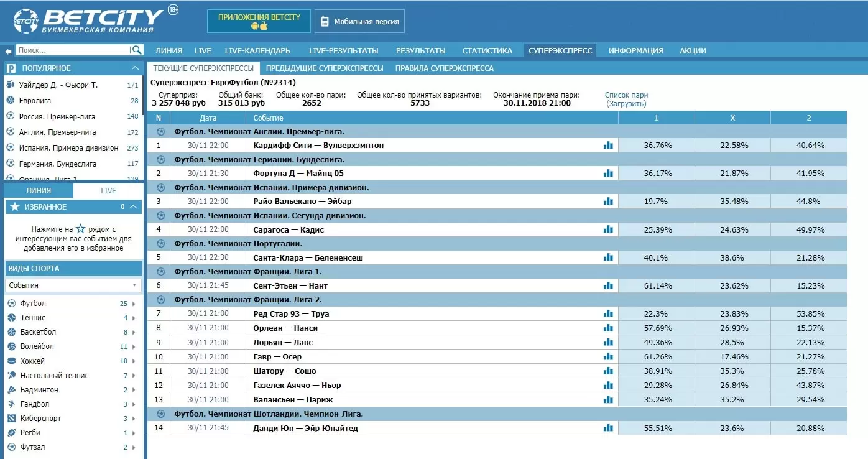Select outcome 2 53.85% for Ред Стар 93 — Труа
This screenshot has width=868, height=459.
(808, 314)
